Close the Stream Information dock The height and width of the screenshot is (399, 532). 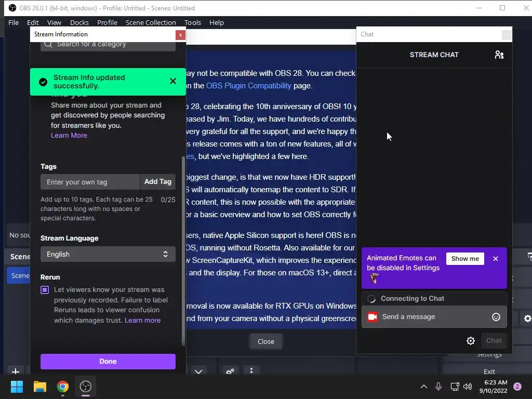click(x=180, y=35)
